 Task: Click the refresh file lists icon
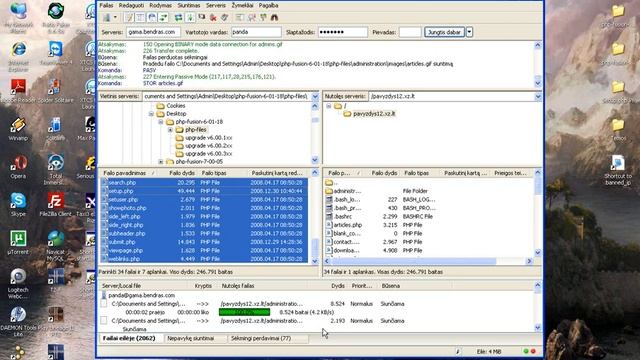point(178,18)
